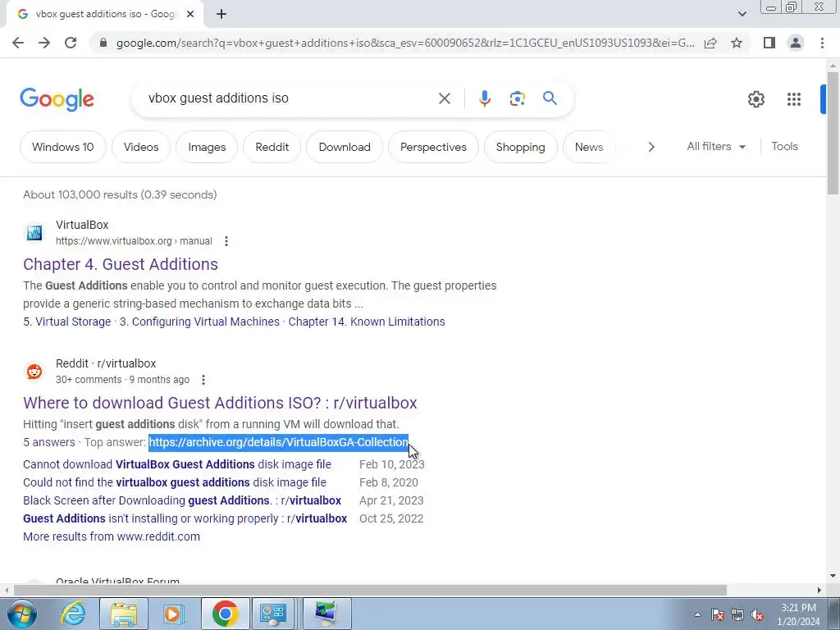Open the Chapter 14. Known Limitations sublink

coord(367,322)
